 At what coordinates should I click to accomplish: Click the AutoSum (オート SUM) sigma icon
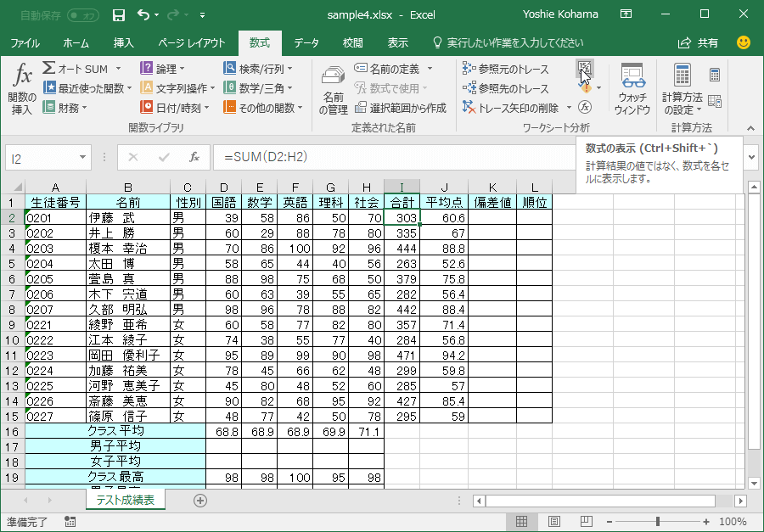(x=48, y=68)
